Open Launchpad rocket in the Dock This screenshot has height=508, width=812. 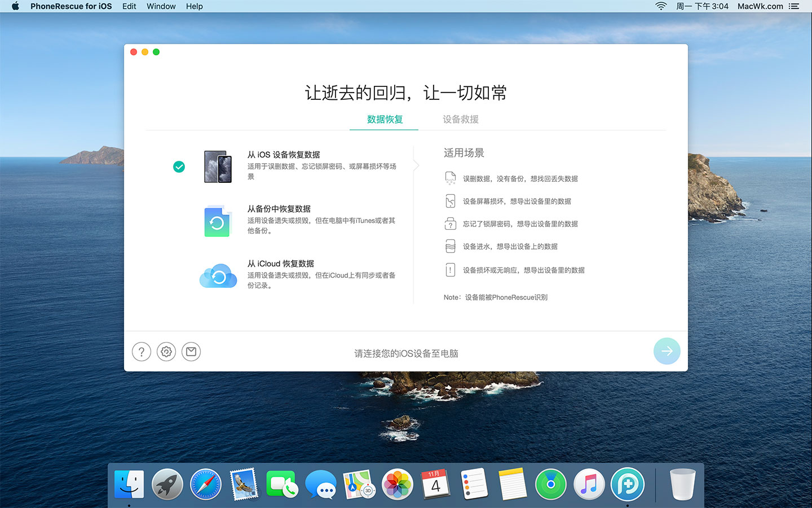[x=167, y=484]
